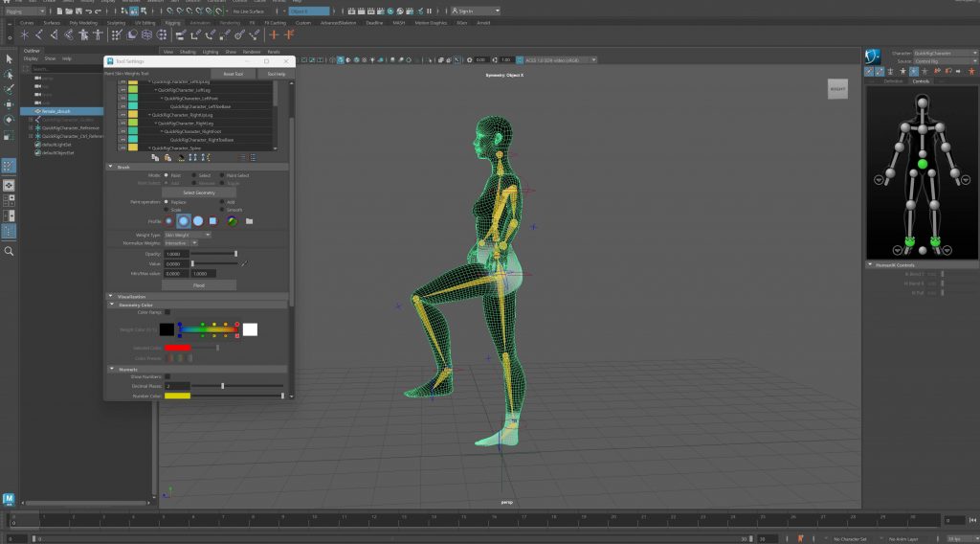Click the red Selected Color swatch
The height and width of the screenshot is (544, 980).
177,348
